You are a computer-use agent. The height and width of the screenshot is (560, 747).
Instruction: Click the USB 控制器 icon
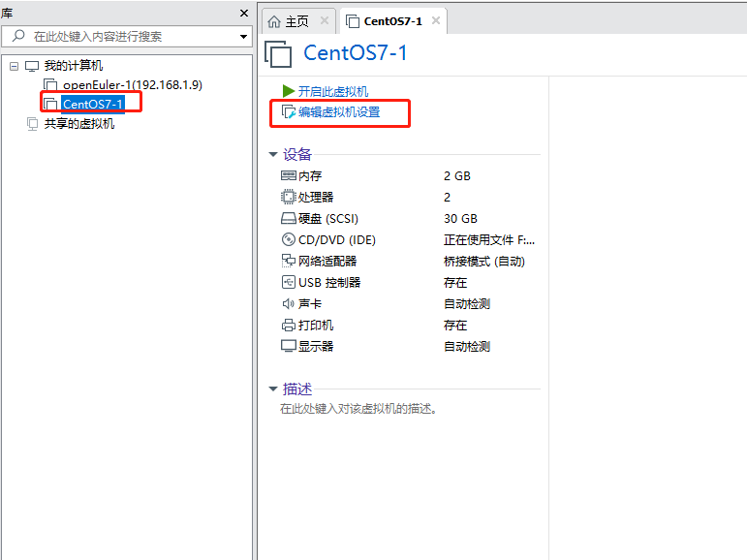click(x=288, y=282)
